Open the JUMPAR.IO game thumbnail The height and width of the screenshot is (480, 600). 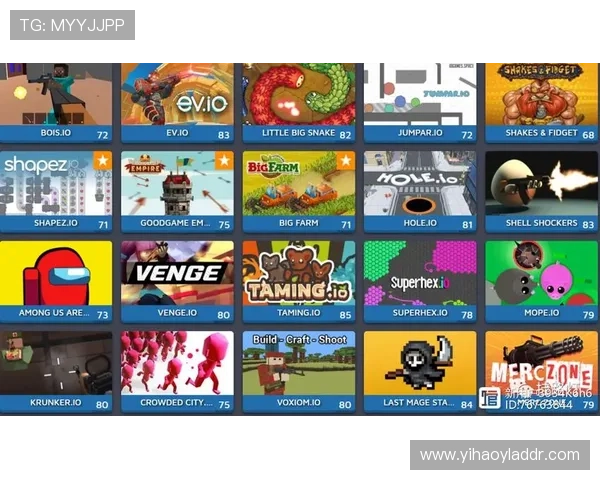click(420, 94)
